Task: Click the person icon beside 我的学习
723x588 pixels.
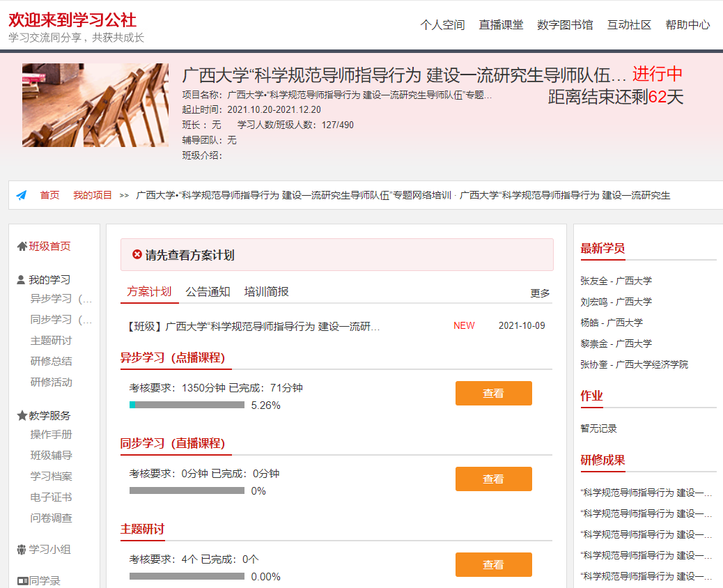Action: tap(21, 280)
